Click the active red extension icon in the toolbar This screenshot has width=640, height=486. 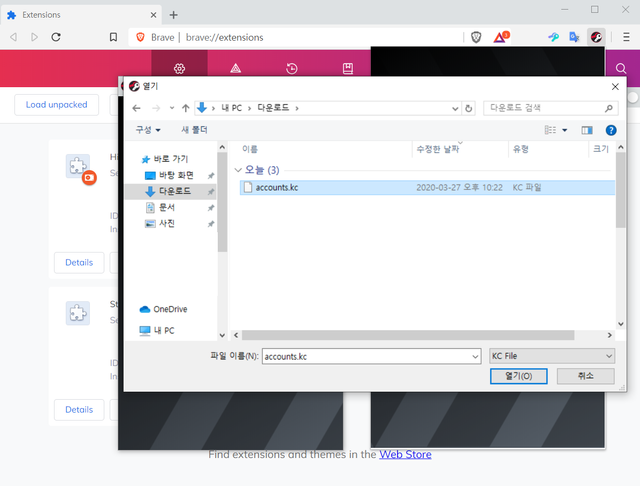[x=596, y=37]
